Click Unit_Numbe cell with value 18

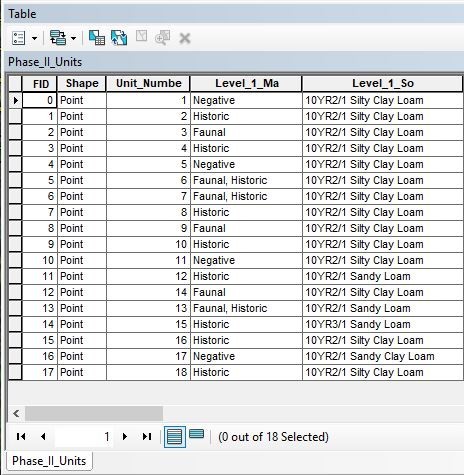point(148,372)
